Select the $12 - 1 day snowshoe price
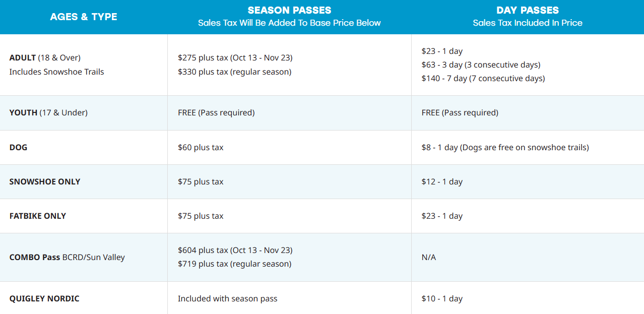Viewport: 644px width, 314px height. (442, 182)
